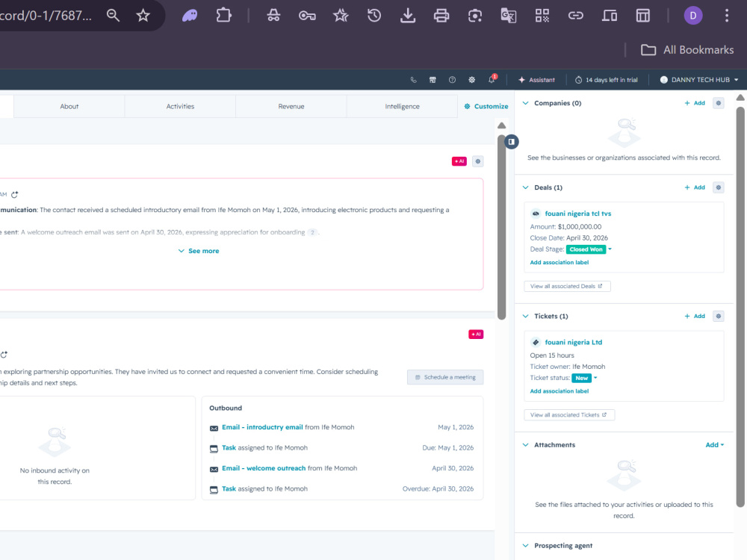Open Deals section gear settings
747x560 pixels.
[719, 187]
